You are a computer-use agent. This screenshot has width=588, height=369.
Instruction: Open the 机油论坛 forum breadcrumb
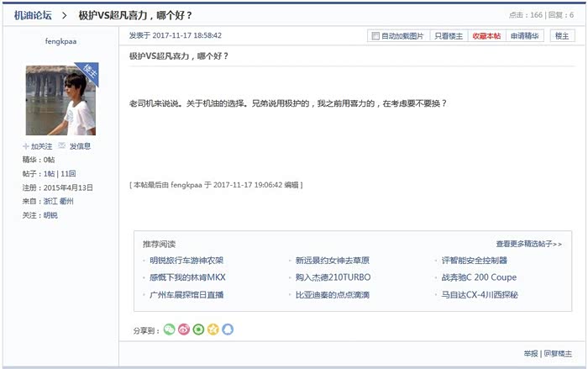32,15
